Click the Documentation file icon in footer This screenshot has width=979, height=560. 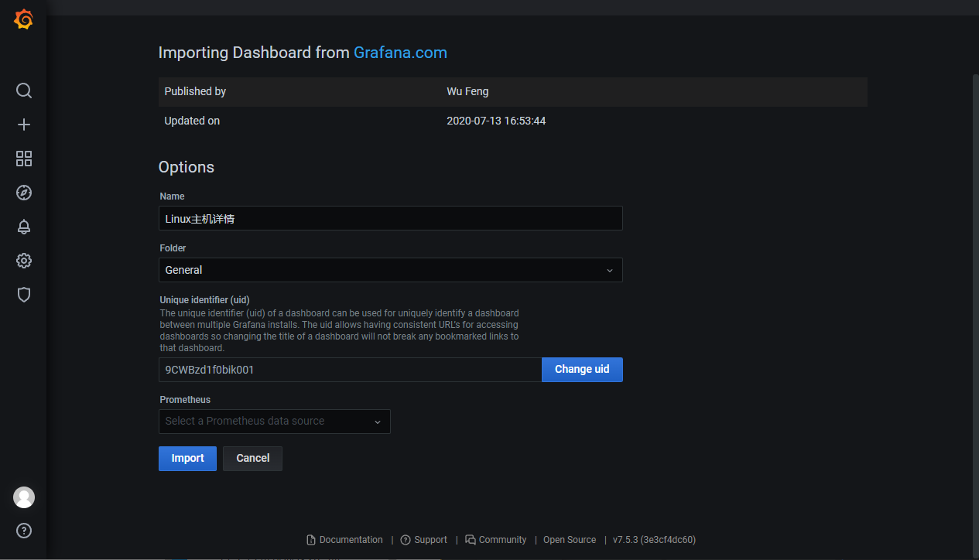tap(311, 540)
